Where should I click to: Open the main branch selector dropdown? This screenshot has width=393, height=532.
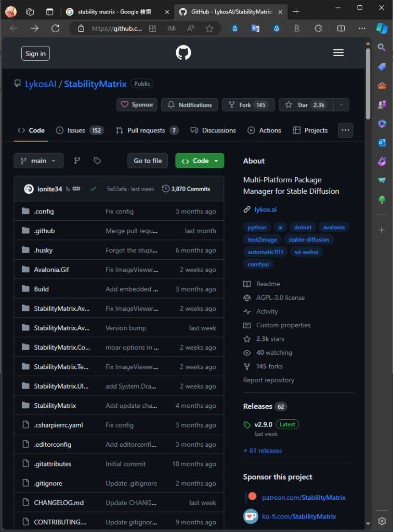click(x=38, y=161)
